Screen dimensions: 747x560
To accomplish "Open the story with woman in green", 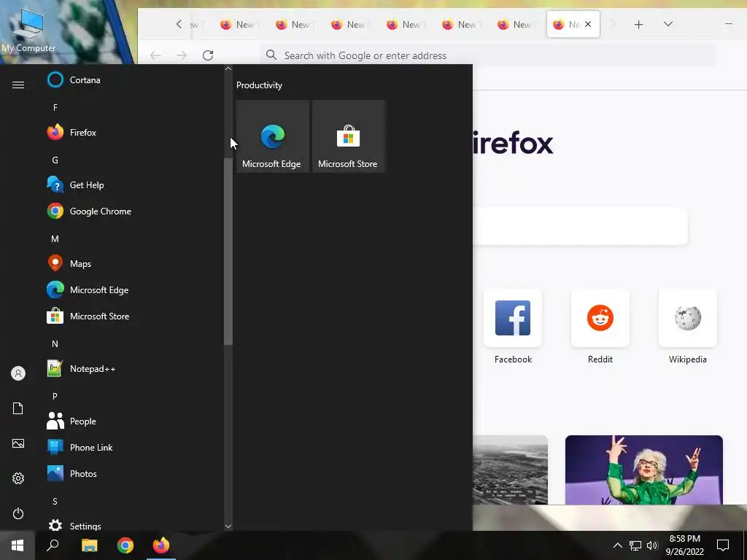I will pos(644,470).
